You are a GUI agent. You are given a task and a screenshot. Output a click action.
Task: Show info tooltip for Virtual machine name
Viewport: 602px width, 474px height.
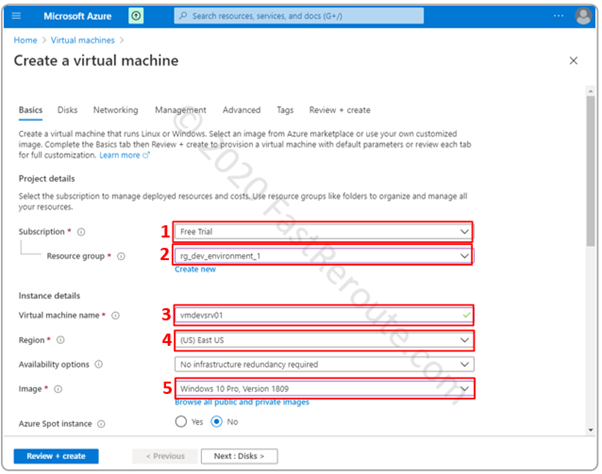tap(115, 315)
